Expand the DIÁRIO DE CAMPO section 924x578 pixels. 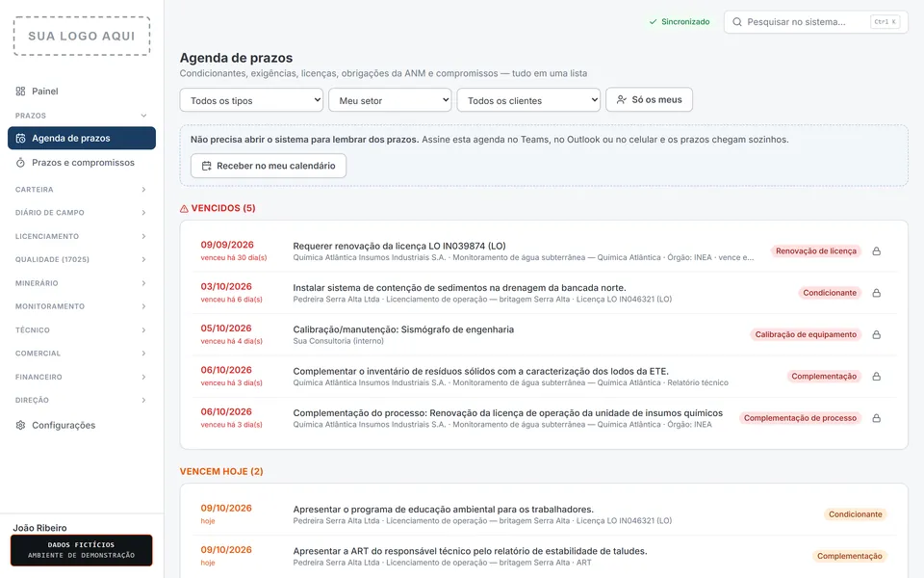[x=81, y=212]
